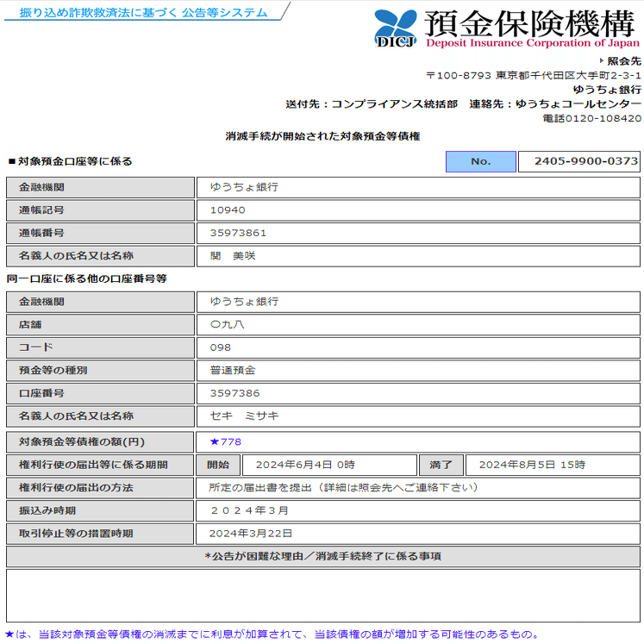Click passbook number 35973861
644x644 pixels.
[238, 234]
